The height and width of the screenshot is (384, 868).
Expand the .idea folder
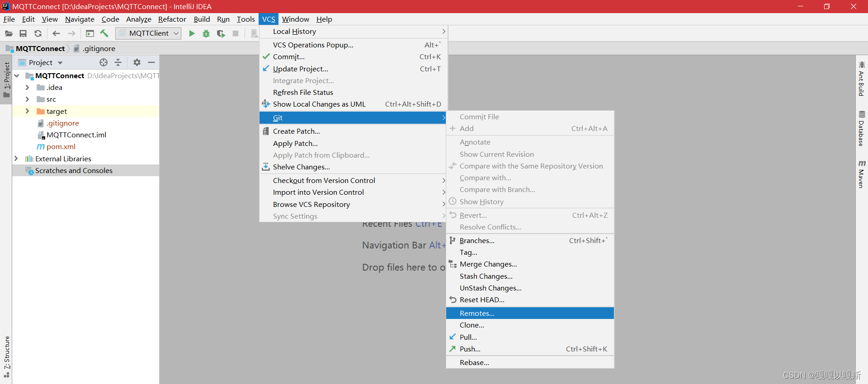tap(27, 87)
